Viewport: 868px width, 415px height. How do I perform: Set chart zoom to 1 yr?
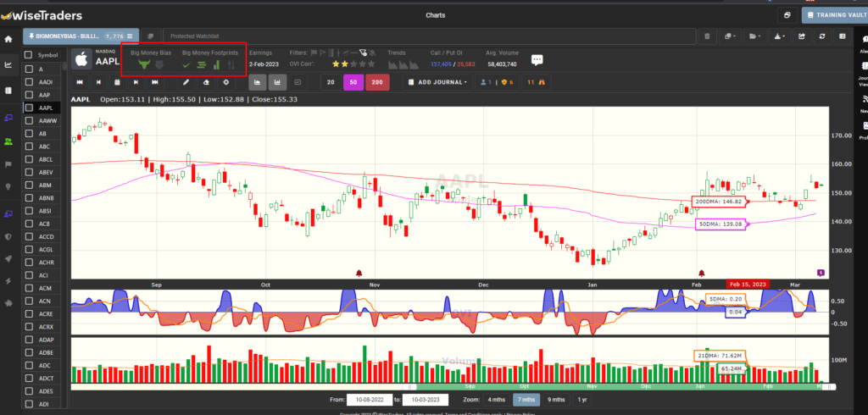(x=581, y=400)
